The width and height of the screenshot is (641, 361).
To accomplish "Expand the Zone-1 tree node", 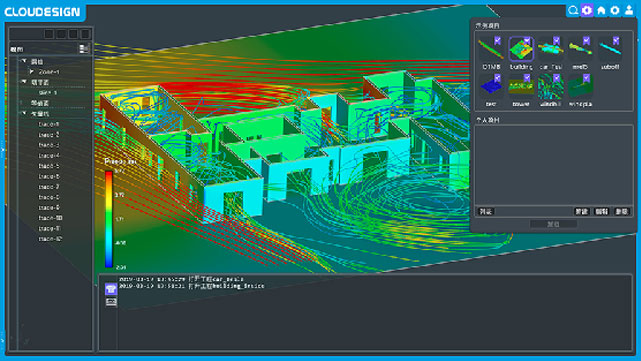I will (31, 72).
